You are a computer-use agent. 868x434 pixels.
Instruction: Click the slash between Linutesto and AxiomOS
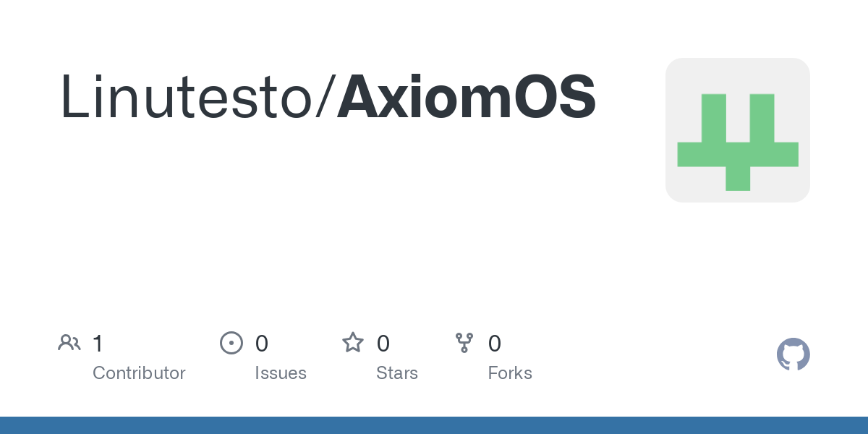coord(326,97)
